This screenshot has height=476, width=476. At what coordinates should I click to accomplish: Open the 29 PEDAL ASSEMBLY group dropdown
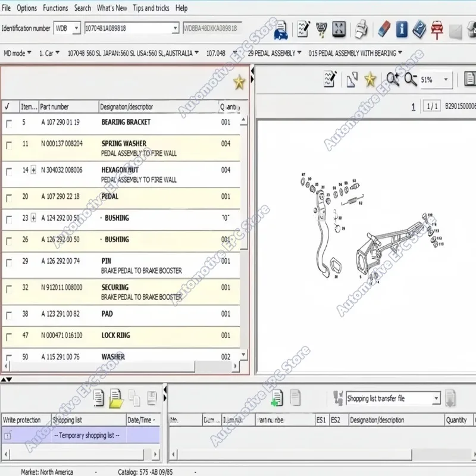click(299, 53)
